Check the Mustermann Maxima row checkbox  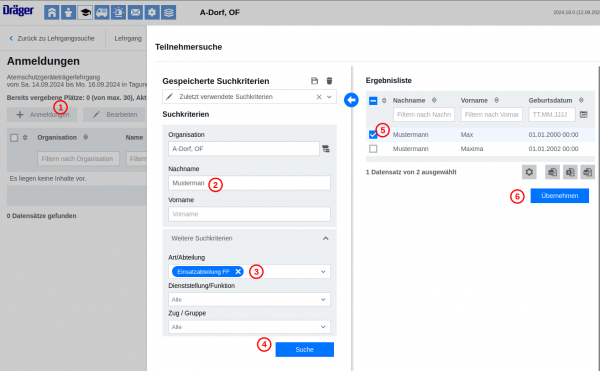(373, 149)
